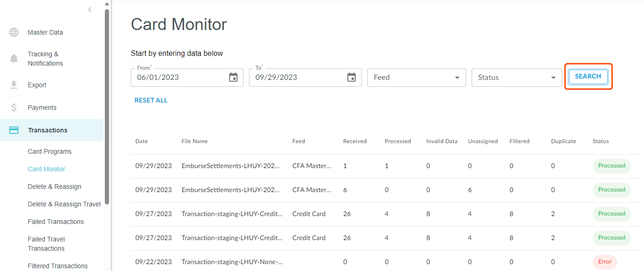Image resolution: width=644 pixels, height=271 pixels.
Task: Expand the Status dropdown
Action: coord(516,78)
